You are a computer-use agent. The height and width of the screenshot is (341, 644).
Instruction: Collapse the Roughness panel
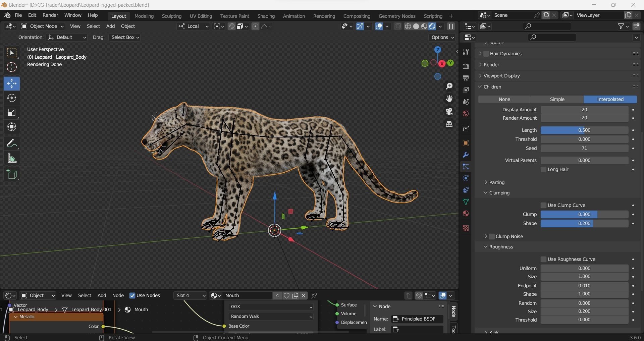pyautogui.click(x=501, y=247)
